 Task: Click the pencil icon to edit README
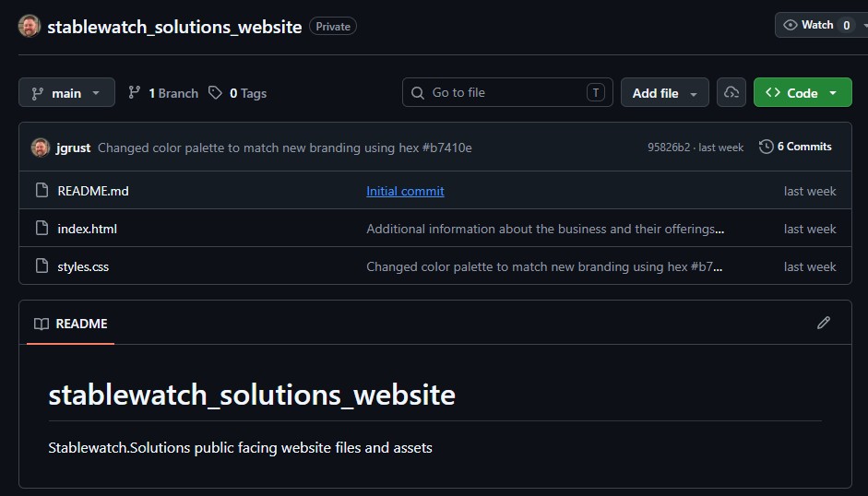[x=823, y=323]
